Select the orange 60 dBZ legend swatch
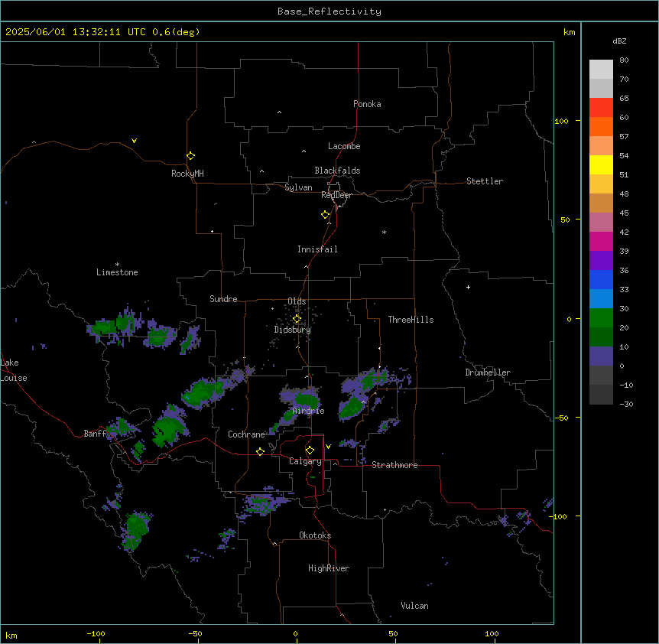This screenshot has width=659, height=644. click(601, 126)
